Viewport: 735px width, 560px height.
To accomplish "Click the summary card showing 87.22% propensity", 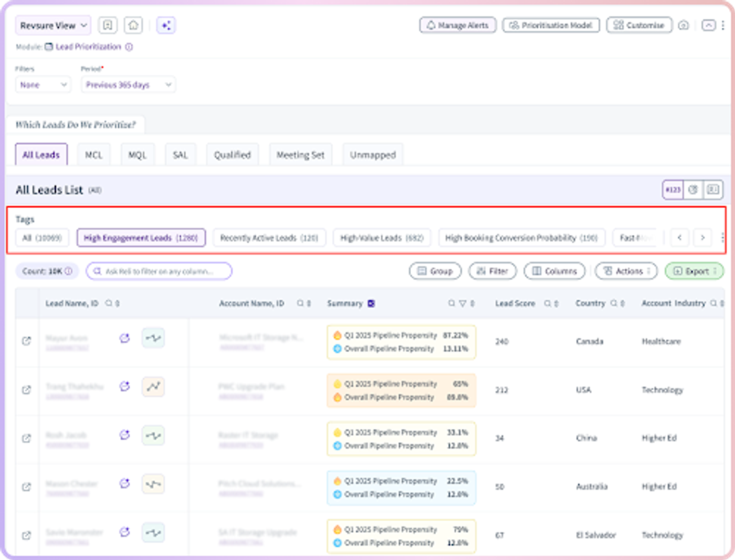I will click(402, 342).
